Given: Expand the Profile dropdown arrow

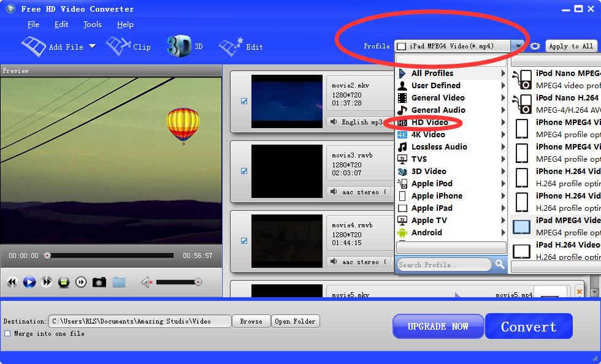Looking at the screenshot, I should pyautogui.click(x=518, y=47).
